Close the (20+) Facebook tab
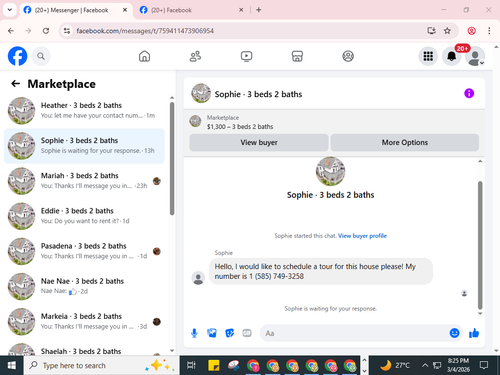Viewport: 500px width, 375px height. 241,10
